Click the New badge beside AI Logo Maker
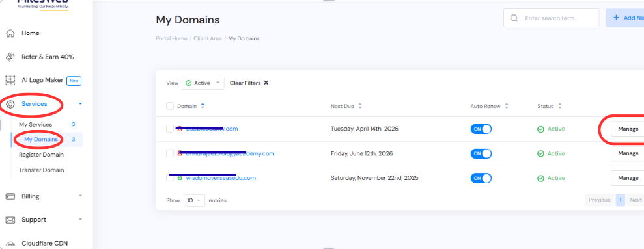Screen dimensions: 644x249 pos(74,81)
